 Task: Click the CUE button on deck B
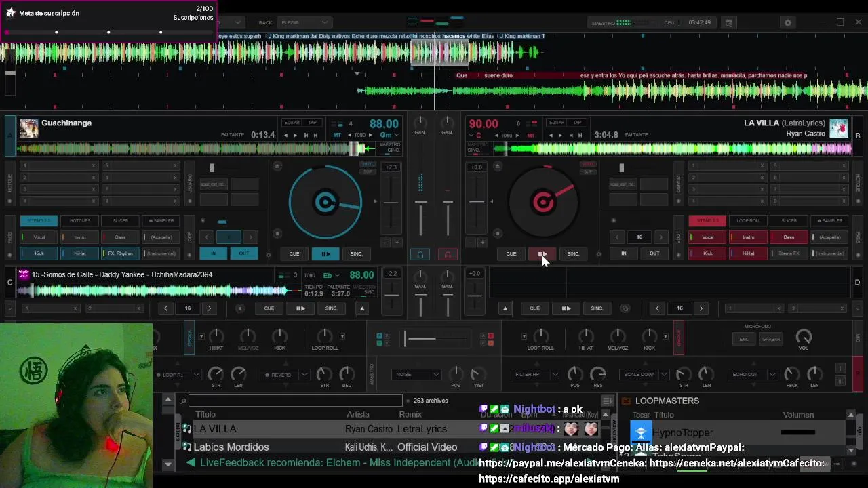(x=511, y=253)
